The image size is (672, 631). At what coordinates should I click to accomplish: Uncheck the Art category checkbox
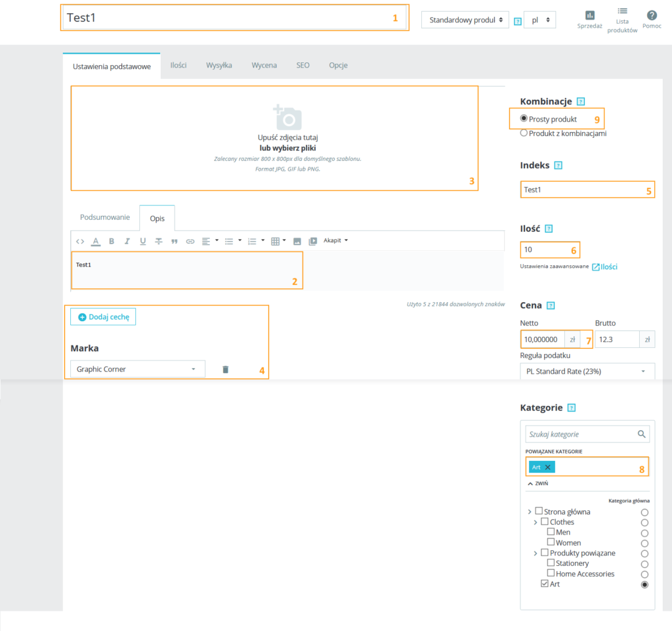click(x=545, y=584)
